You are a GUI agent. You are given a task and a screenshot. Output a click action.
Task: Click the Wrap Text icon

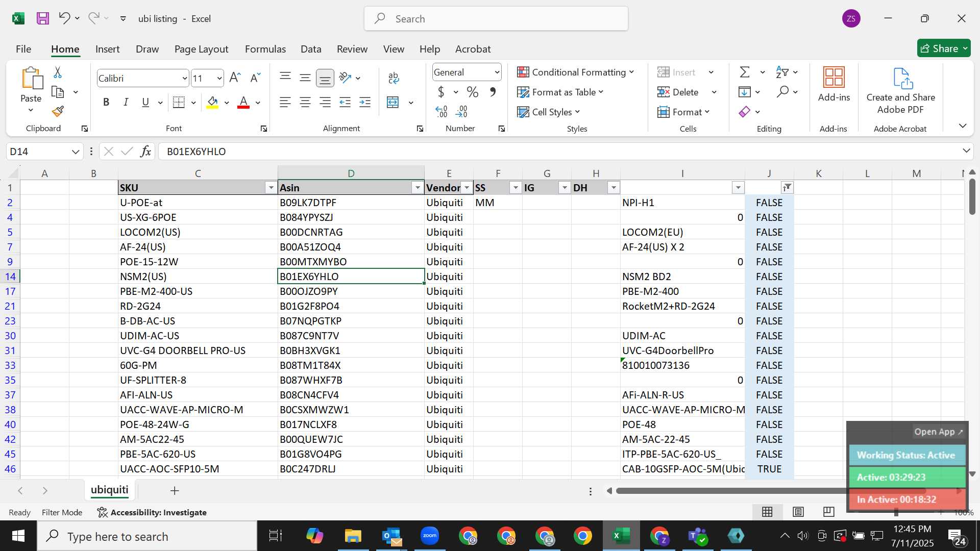click(x=394, y=78)
